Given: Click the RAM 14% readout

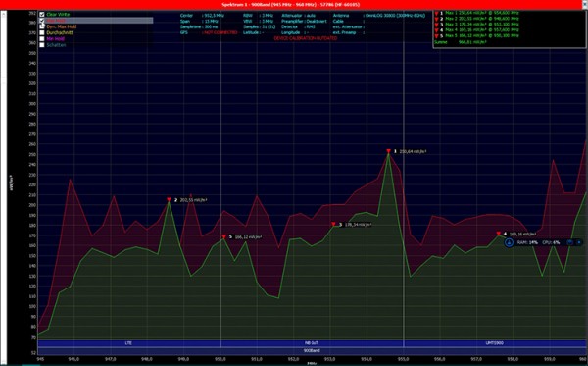Looking at the screenshot, I should click(x=527, y=242).
